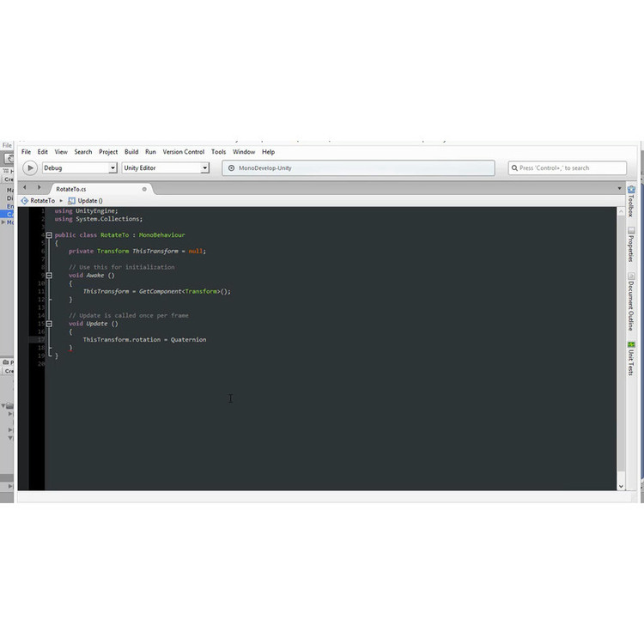
Task: Open the Toolbox side panel
Action: [630, 201]
